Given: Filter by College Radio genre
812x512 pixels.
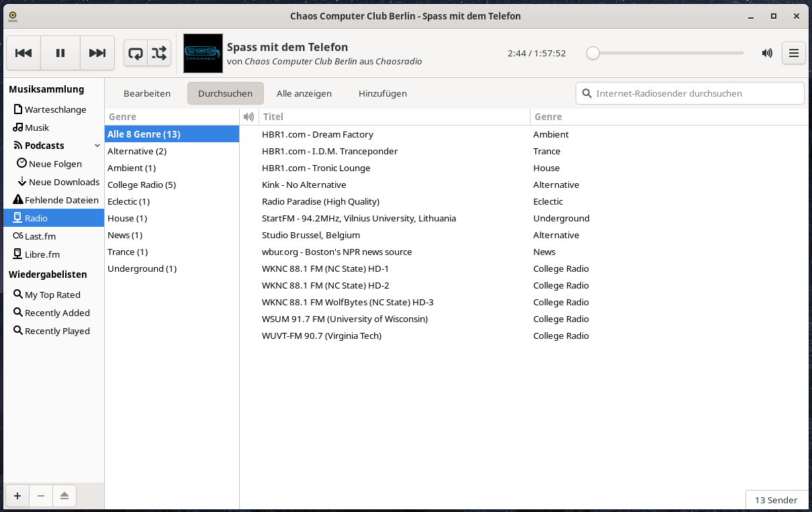Looking at the screenshot, I should pos(141,185).
